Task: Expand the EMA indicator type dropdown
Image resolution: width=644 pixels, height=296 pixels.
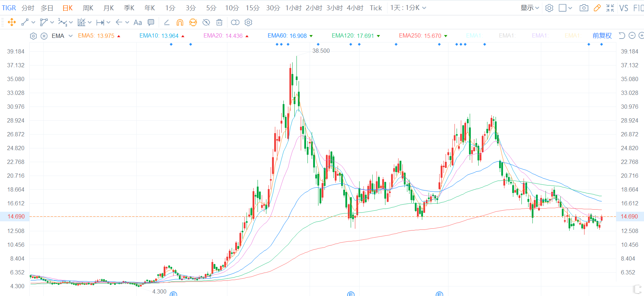Action: pos(70,36)
